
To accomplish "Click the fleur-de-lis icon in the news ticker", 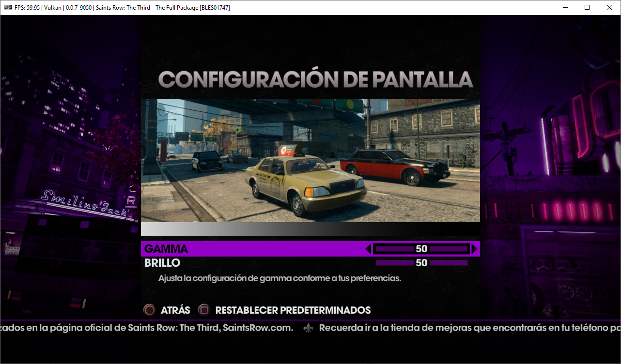I will [308, 328].
